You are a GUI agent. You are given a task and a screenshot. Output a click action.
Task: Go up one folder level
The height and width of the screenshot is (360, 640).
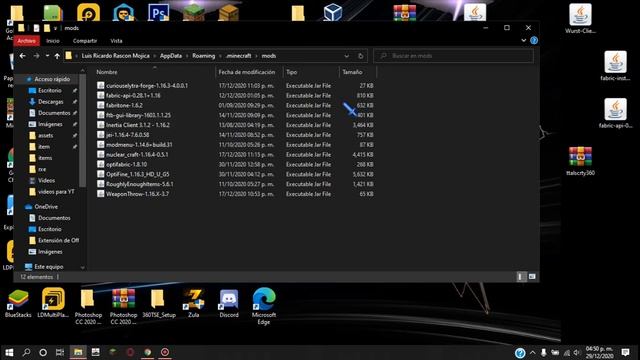pyautogui.click(x=57, y=56)
